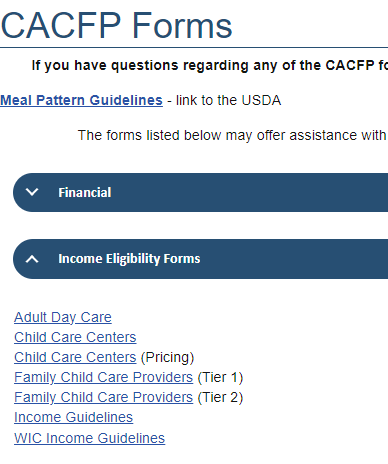Click the divider line under CACFP Forms heading

pyautogui.click(x=194, y=48)
